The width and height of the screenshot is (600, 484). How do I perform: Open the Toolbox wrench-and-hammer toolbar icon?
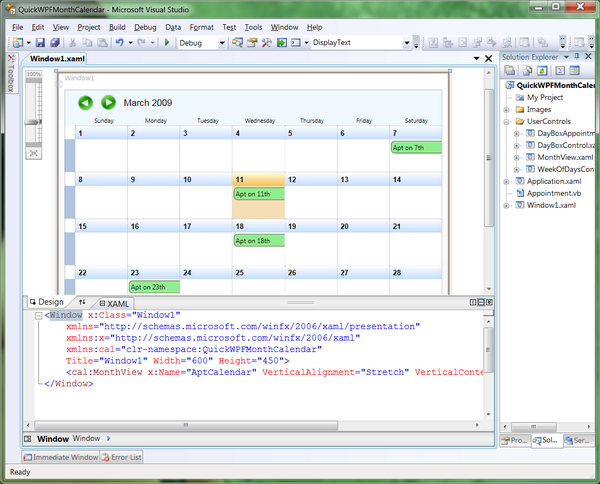[x=267, y=42]
